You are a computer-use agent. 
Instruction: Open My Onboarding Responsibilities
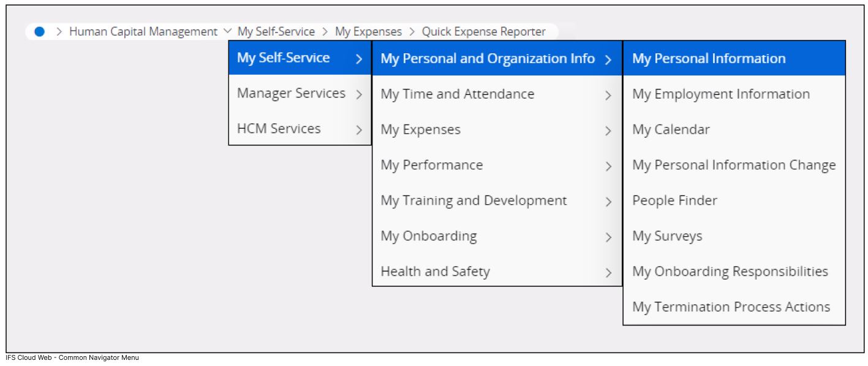pyautogui.click(x=731, y=272)
